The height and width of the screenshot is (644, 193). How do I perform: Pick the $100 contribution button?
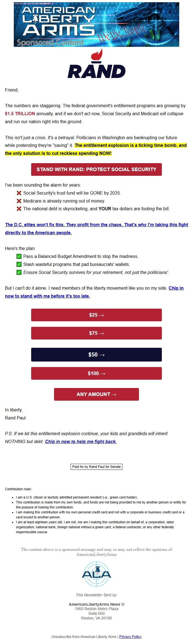click(x=96, y=373)
